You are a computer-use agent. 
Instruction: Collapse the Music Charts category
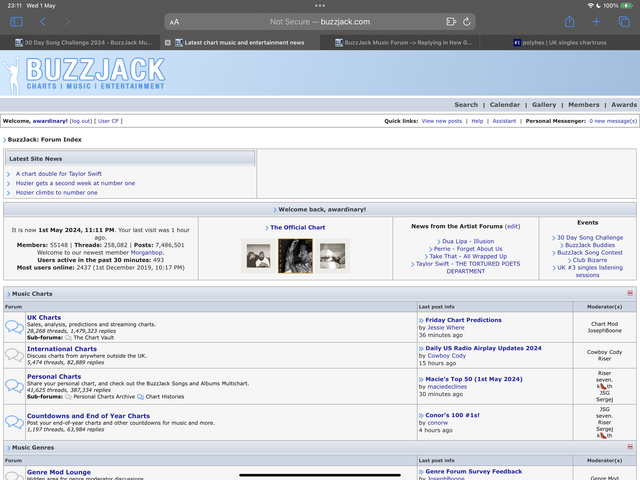coord(630,293)
